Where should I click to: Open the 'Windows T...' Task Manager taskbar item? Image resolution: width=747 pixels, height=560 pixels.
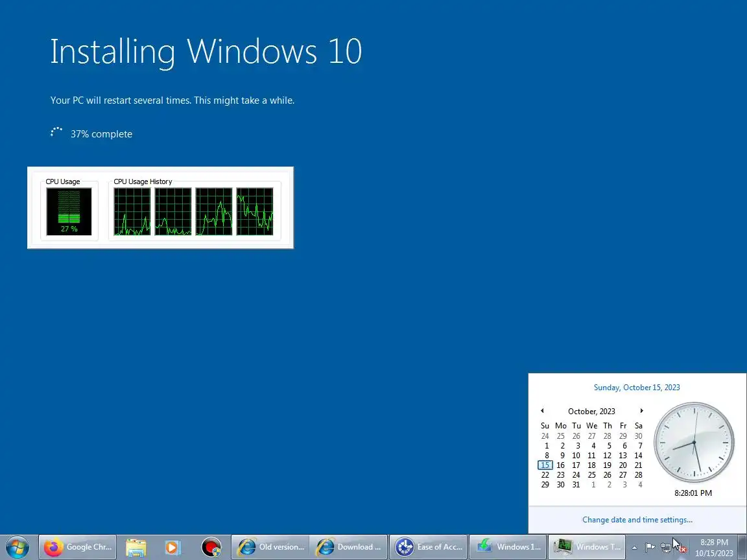[587, 547]
